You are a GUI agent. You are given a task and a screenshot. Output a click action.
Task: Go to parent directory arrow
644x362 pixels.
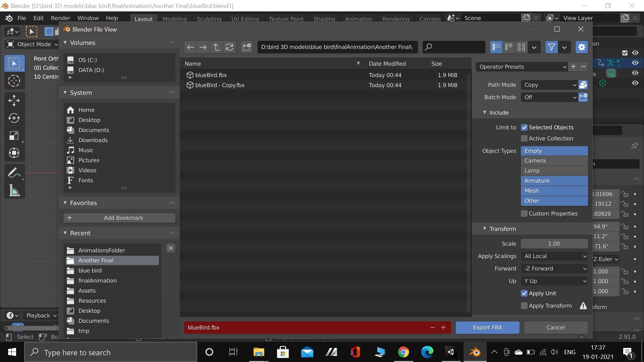pyautogui.click(x=216, y=47)
